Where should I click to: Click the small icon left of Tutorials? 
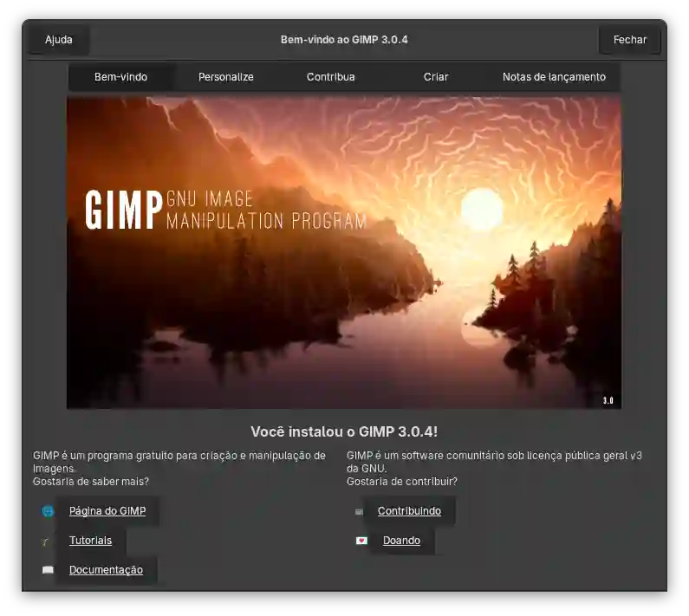(x=46, y=541)
